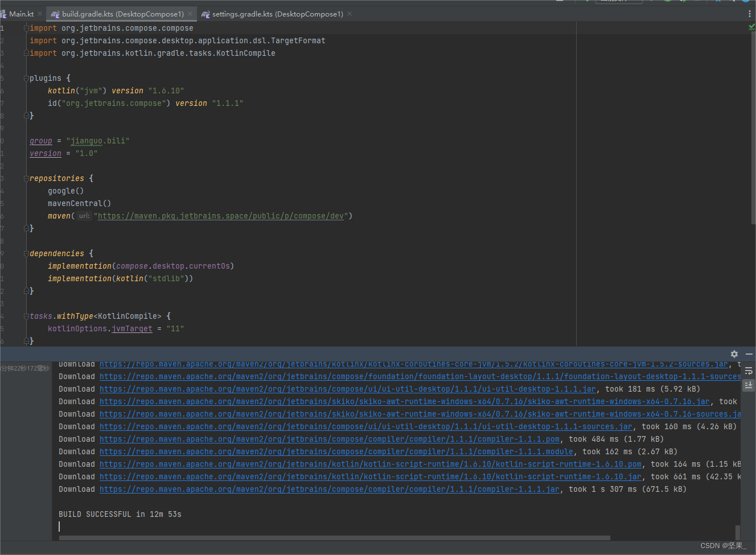
Task: Hide the Run tool window with minimize icon
Action: click(x=749, y=353)
